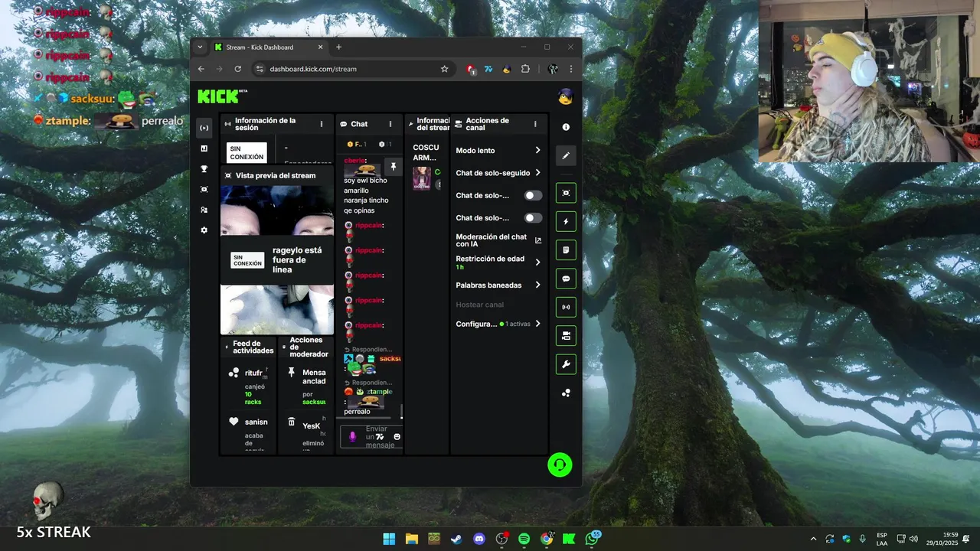Expand Chat de solo-seguidores options
This screenshot has height=551, width=980.
pos(498,173)
